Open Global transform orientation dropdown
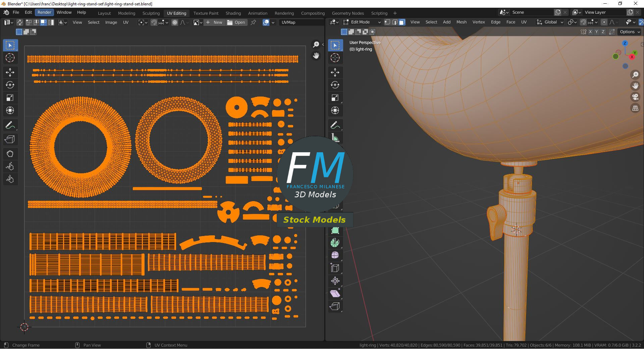Image resolution: width=644 pixels, height=349 pixels. point(550,22)
